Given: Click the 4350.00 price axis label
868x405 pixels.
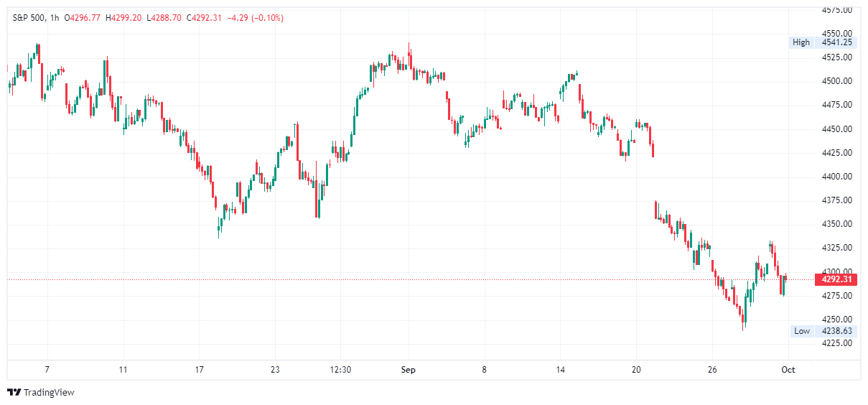Looking at the screenshot, I should 837,224.
